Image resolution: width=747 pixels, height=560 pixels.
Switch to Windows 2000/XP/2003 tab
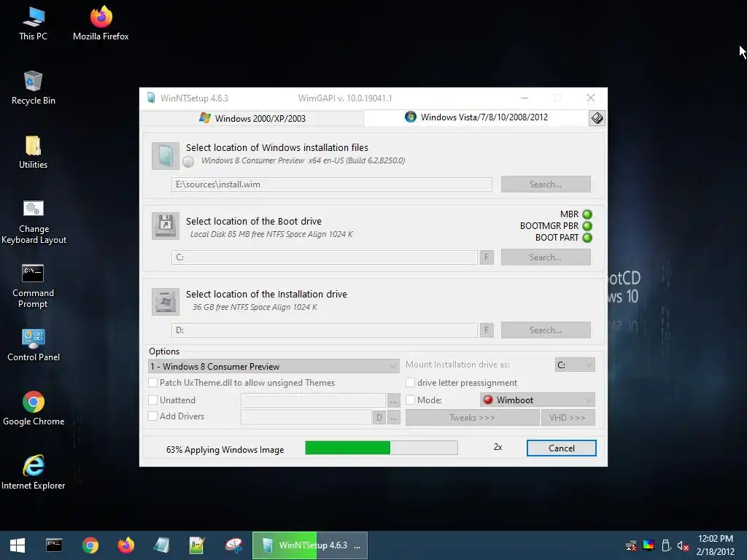252,119
